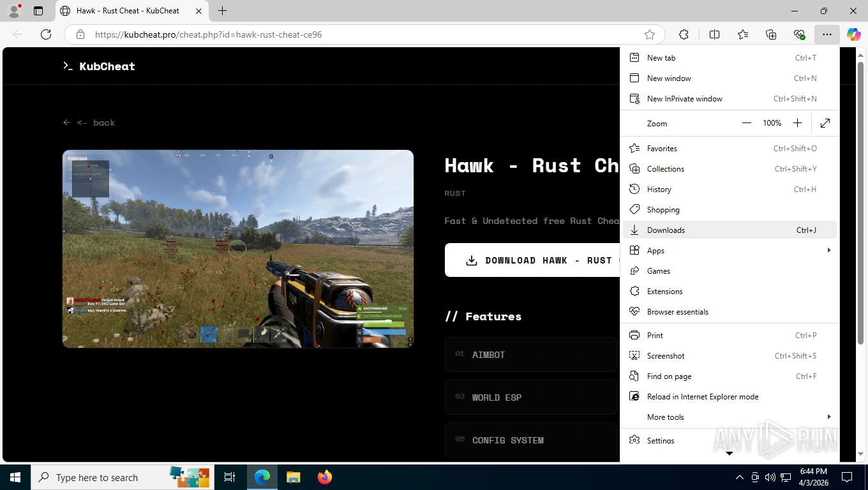Viewport: 868px width, 490px height.
Task: Click the KubCheat site logo
Action: (99, 66)
